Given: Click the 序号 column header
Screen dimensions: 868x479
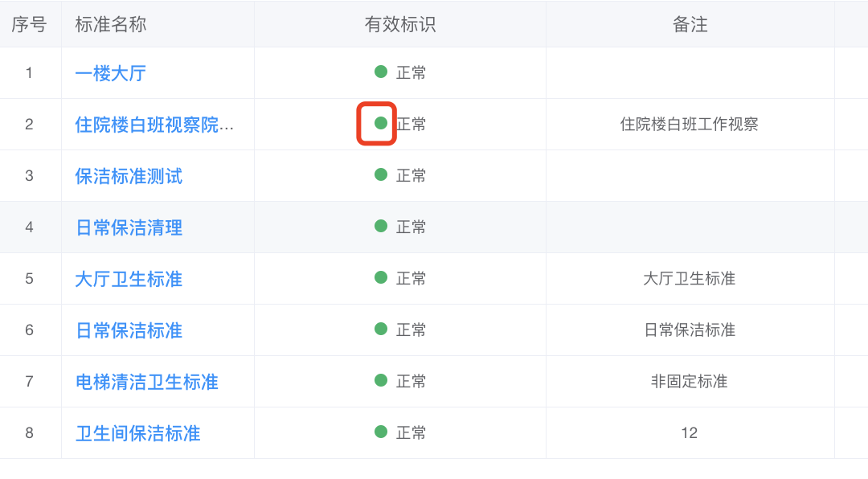Looking at the screenshot, I should 29,25.
